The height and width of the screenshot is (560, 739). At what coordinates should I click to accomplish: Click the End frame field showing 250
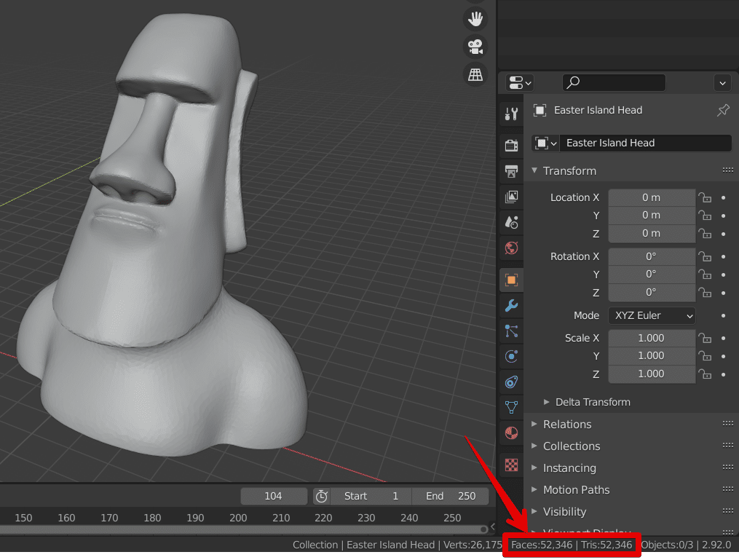point(451,497)
